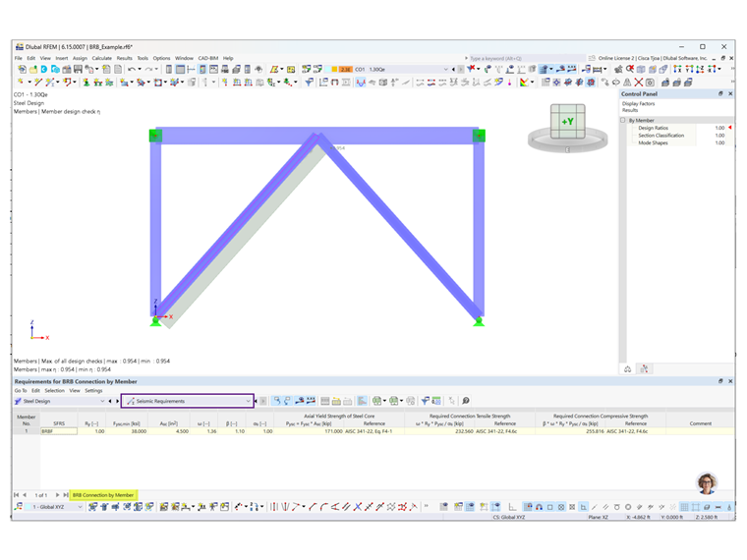Select the Mode Shapes row in Control Panel
747x560 pixels.
click(676, 142)
